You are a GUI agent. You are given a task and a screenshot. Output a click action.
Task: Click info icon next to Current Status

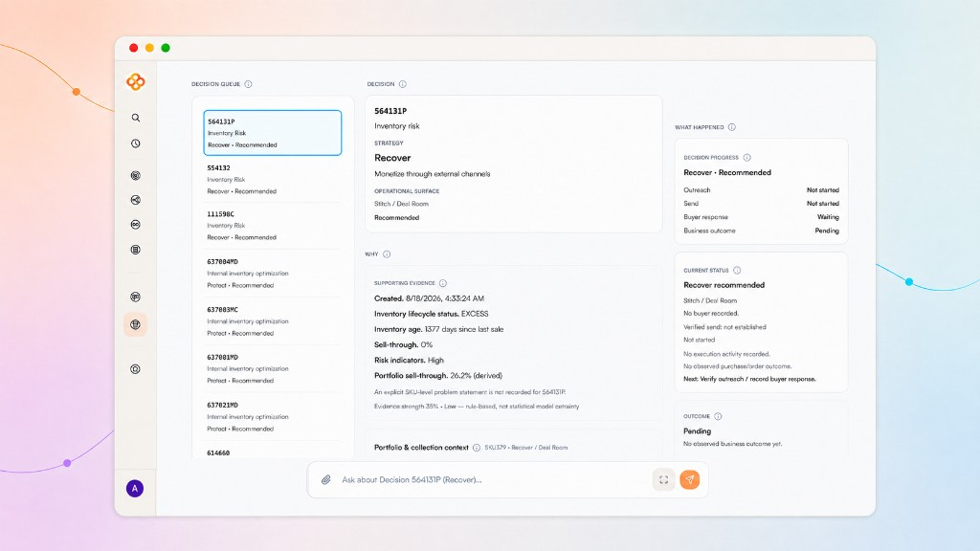[738, 271]
